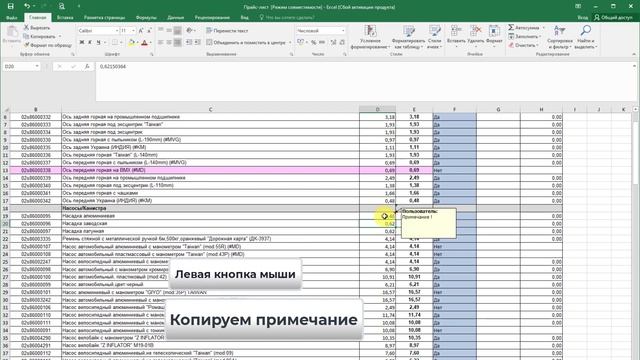640x360 pixels.
Task: Open Стили ячеек cell styles
Action: point(435,37)
